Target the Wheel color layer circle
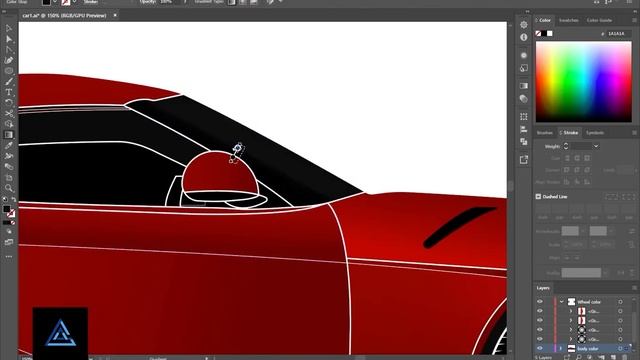The height and width of the screenshot is (360, 640). click(x=620, y=302)
